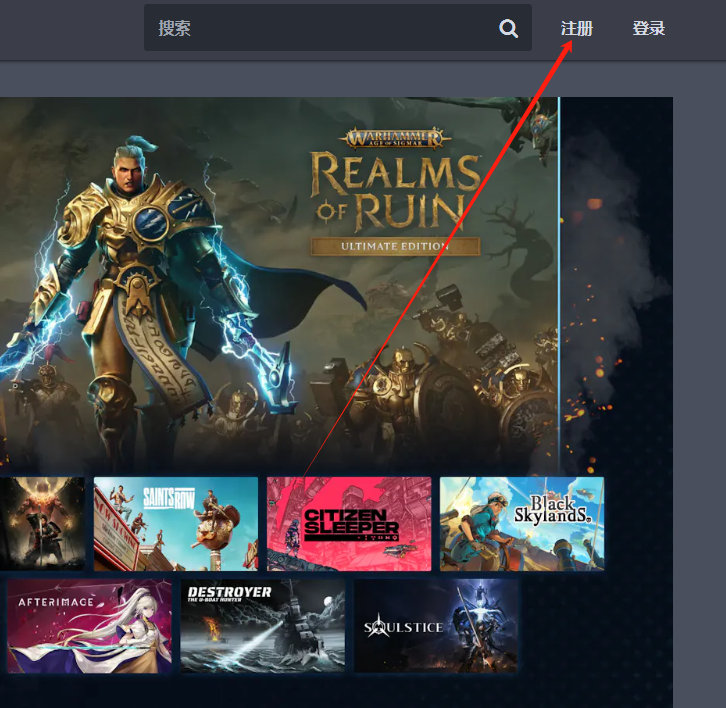
Task: Open the 注册 register link
Action: (576, 29)
